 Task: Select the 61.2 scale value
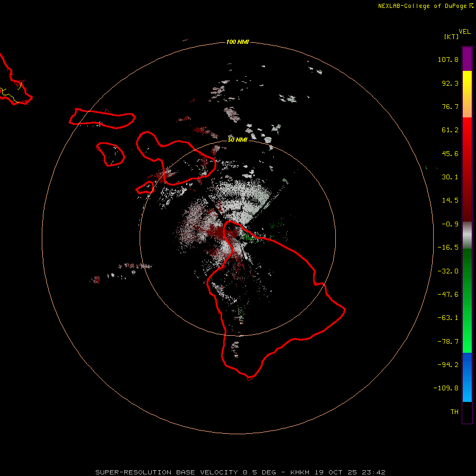click(x=450, y=130)
